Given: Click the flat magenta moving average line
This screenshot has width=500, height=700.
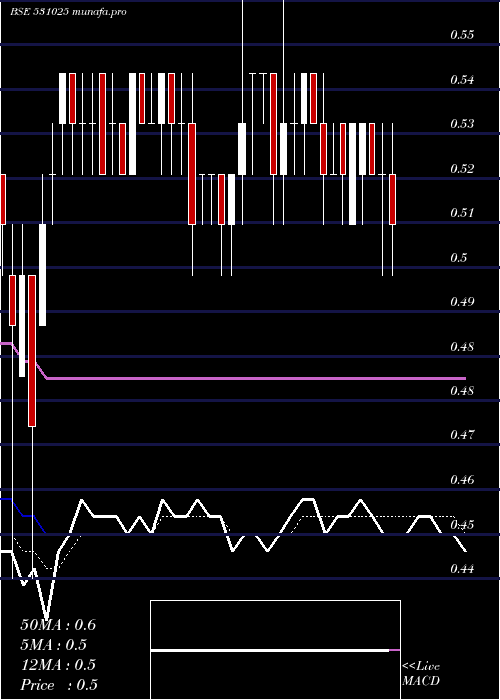Looking at the screenshot, I should [257, 379].
